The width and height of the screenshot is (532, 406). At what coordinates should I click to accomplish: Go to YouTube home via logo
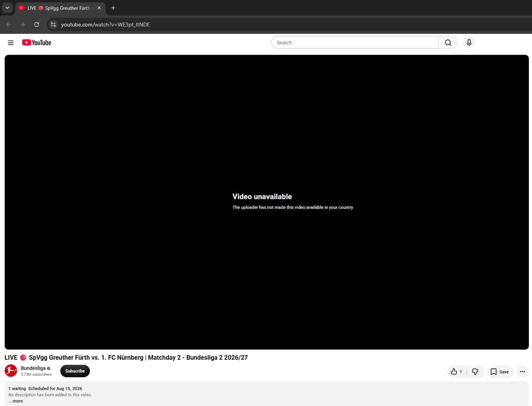37,43
